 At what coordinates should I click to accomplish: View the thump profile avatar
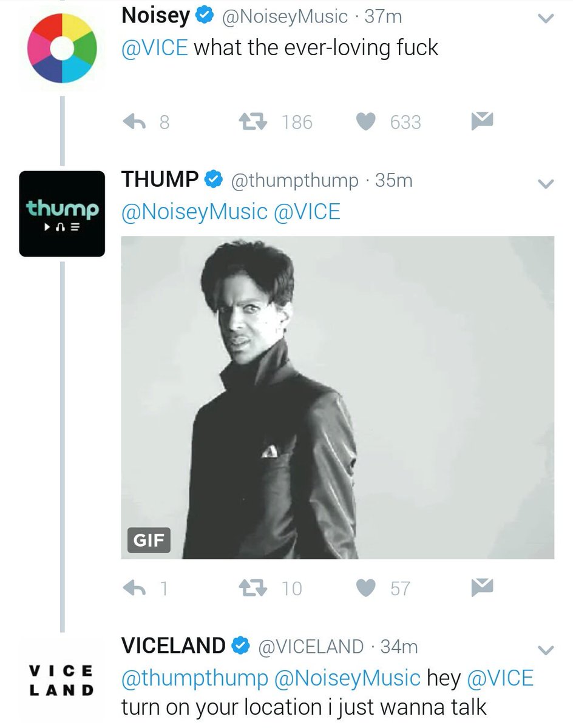point(62,214)
